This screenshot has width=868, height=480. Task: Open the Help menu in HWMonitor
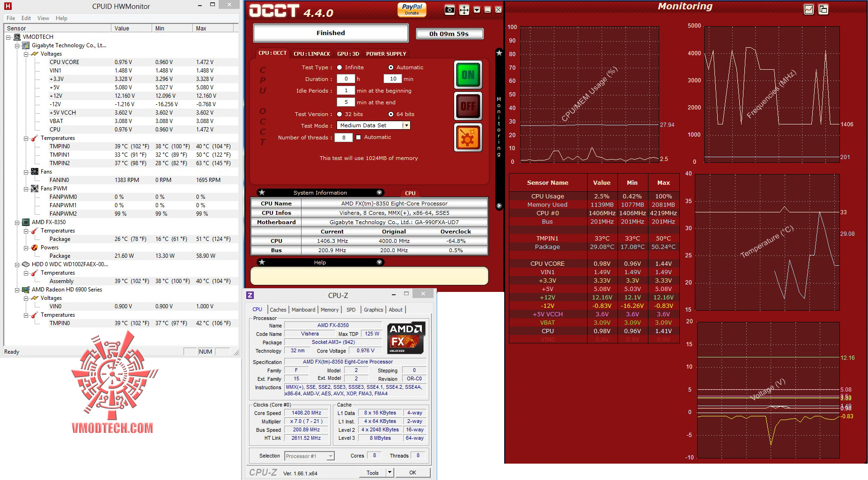[x=61, y=18]
